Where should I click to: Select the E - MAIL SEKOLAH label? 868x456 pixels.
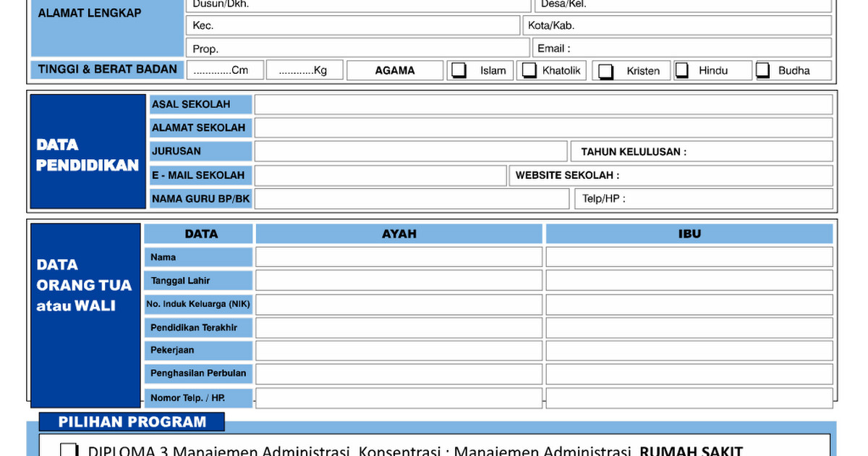pos(198,175)
